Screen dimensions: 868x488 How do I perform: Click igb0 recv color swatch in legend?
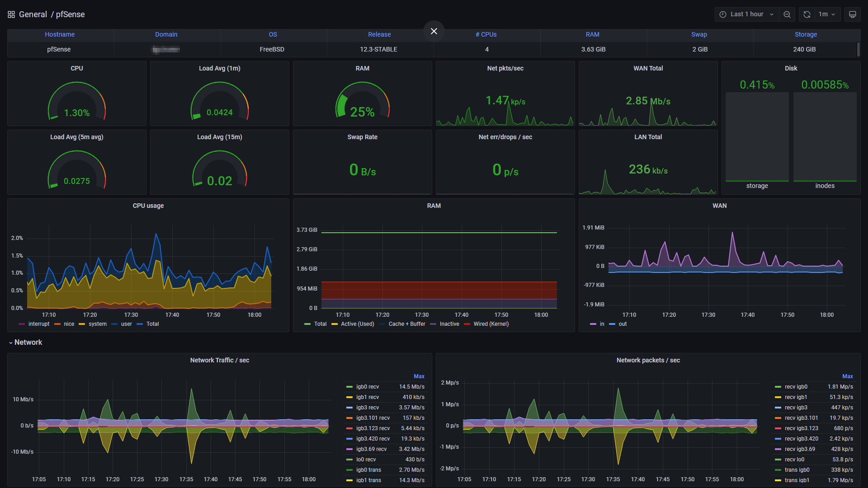pos(349,387)
